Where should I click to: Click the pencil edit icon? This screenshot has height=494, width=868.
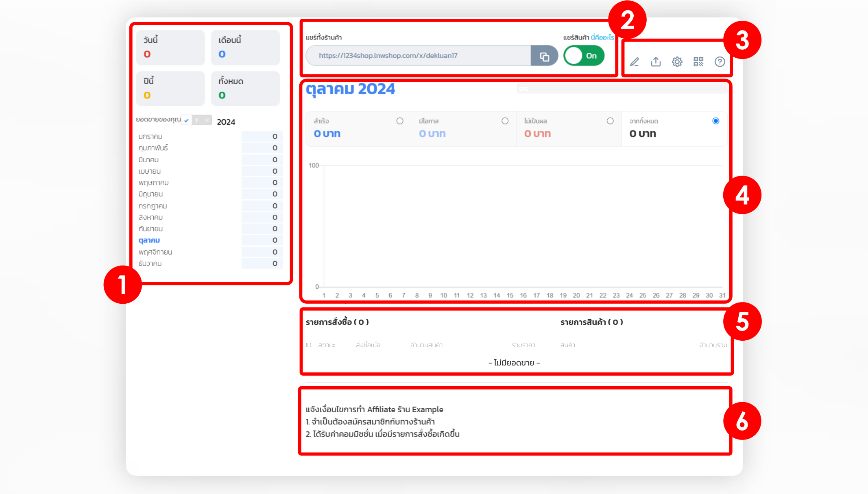click(x=635, y=62)
